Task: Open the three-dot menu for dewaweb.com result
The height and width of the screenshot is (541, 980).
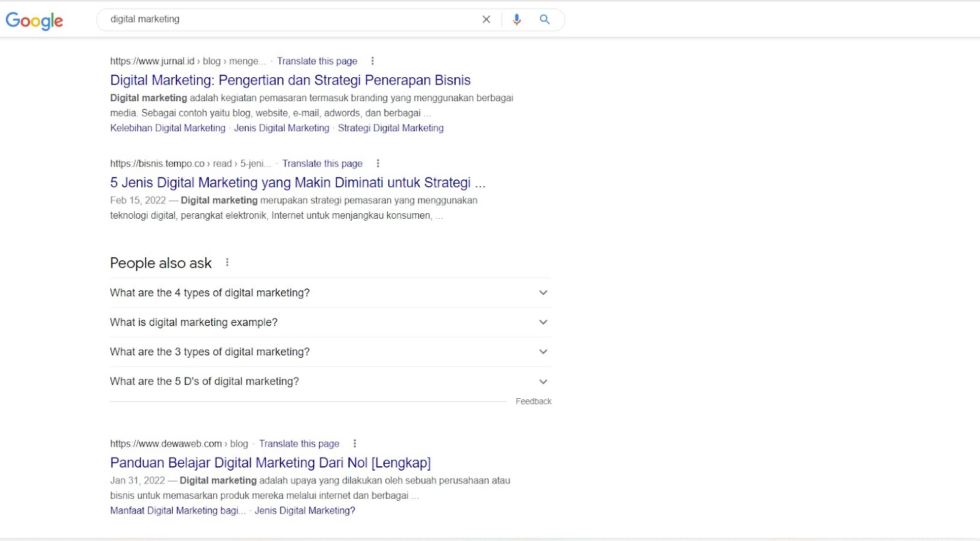Action: coord(355,444)
